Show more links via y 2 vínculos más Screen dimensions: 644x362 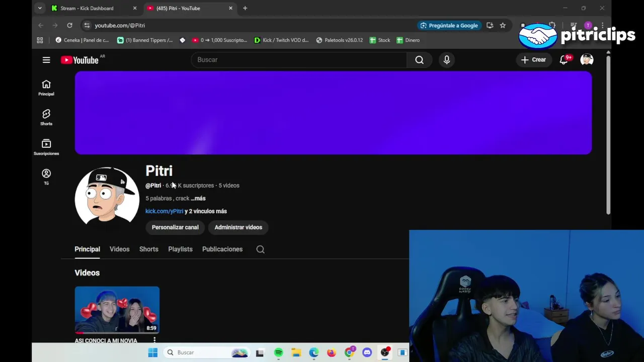click(206, 211)
